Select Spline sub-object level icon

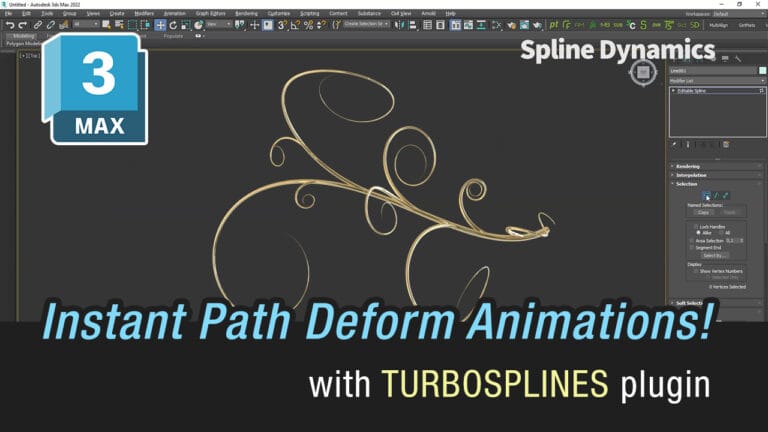click(725, 196)
